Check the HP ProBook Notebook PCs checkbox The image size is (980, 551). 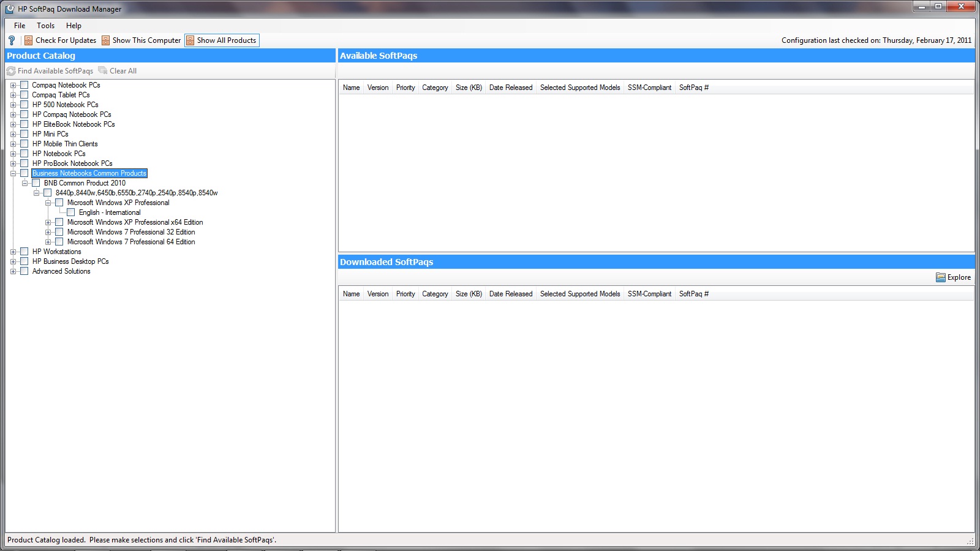(x=24, y=163)
